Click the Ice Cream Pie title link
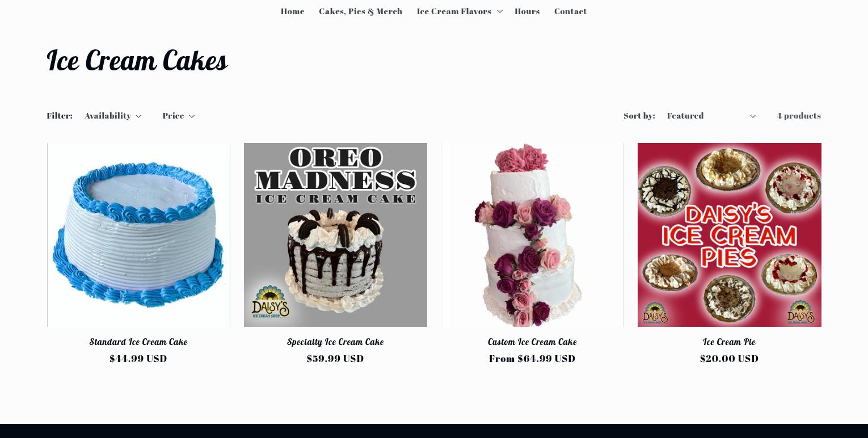This screenshot has width=868, height=438. pos(729,342)
